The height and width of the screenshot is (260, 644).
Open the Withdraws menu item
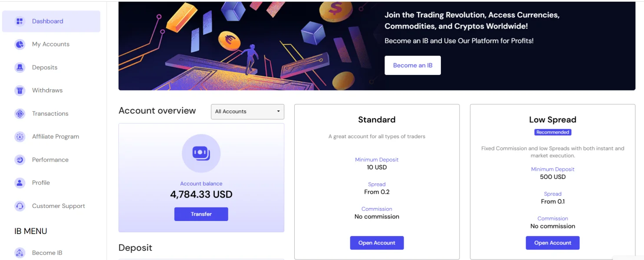[47, 91]
